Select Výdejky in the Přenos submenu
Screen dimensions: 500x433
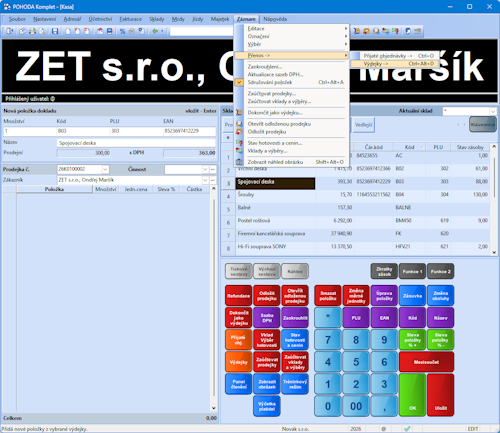[394, 64]
